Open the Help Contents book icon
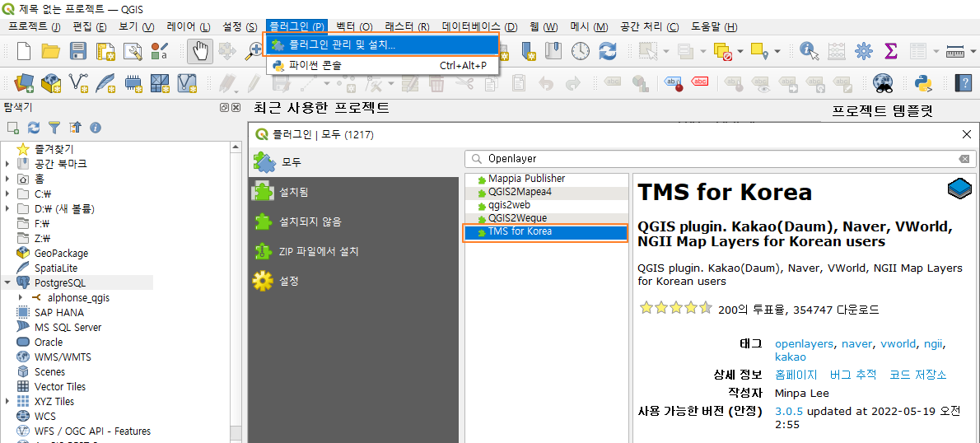 [x=964, y=82]
